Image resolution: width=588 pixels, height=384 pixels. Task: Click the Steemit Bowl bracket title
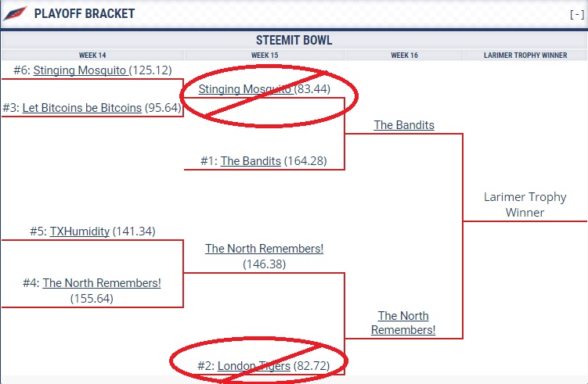pyautogui.click(x=294, y=40)
